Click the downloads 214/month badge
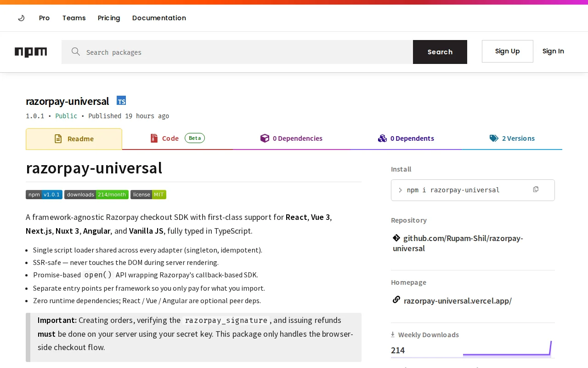This screenshot has height=368, width=588. [96, 195]
